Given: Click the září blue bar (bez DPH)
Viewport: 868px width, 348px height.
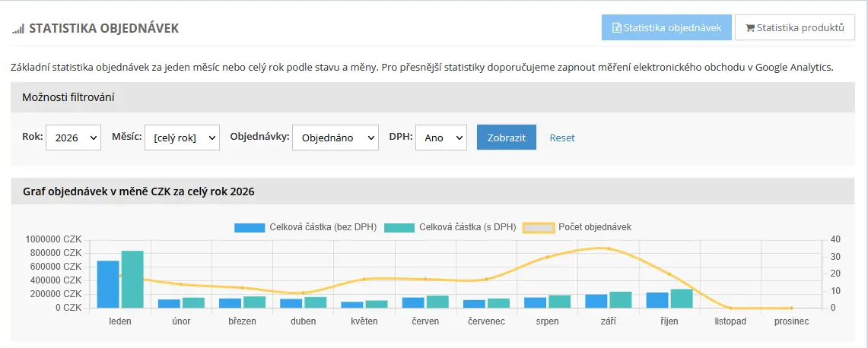Looking at the screenshot, I should coord(596,301).
